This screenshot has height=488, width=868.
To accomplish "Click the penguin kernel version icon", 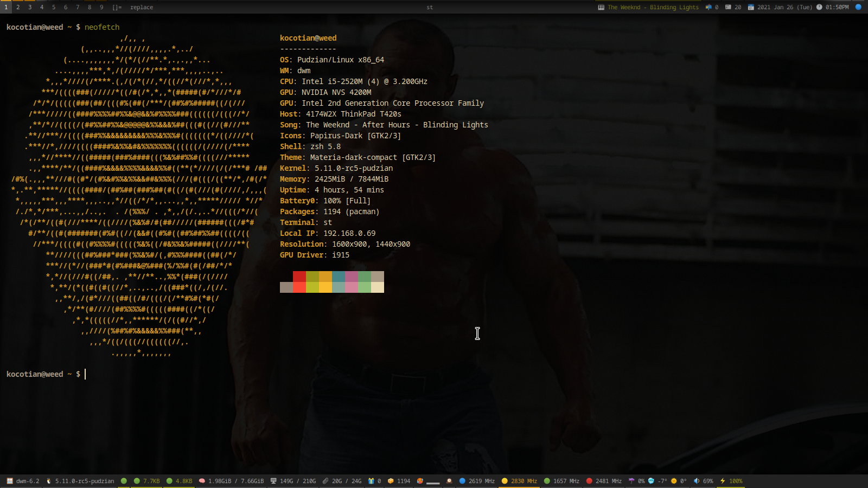I will (49, 481).
